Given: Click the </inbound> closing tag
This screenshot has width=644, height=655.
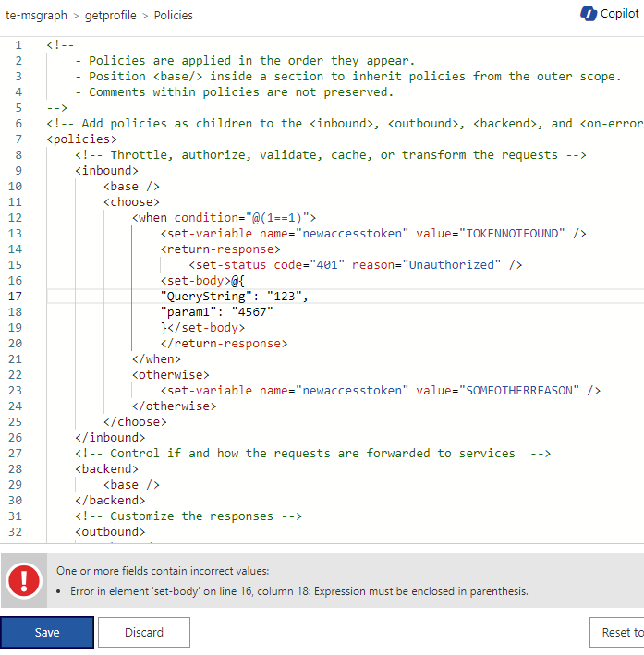Looking at the screenshot, I should [110, 437].
